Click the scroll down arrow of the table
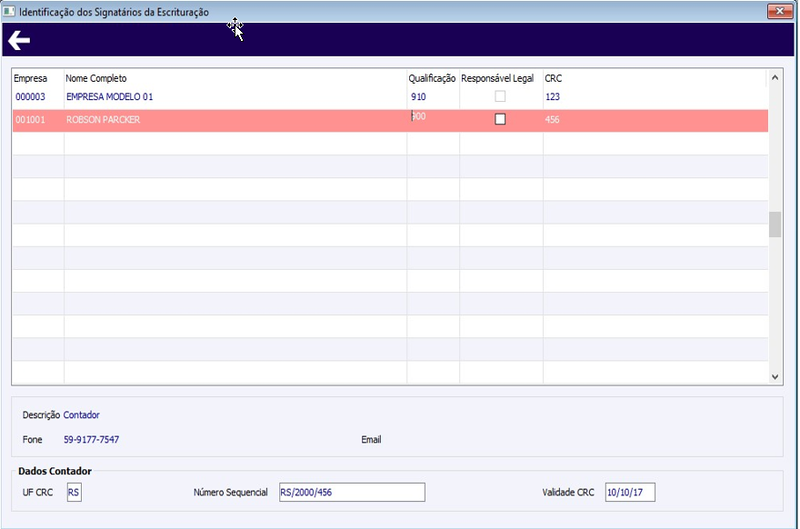Screen dimensions: 800x529 pyautogui.click(x=774, y=376)
